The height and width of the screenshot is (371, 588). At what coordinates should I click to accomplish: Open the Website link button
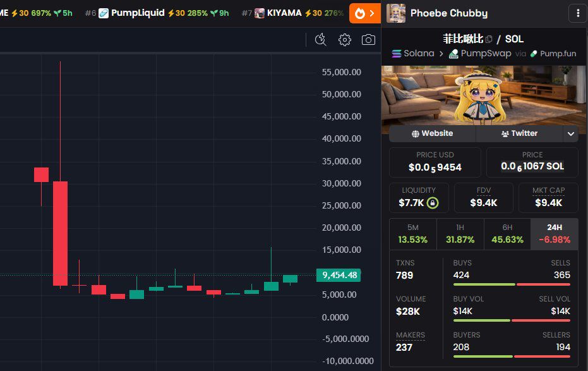point(433,133)
